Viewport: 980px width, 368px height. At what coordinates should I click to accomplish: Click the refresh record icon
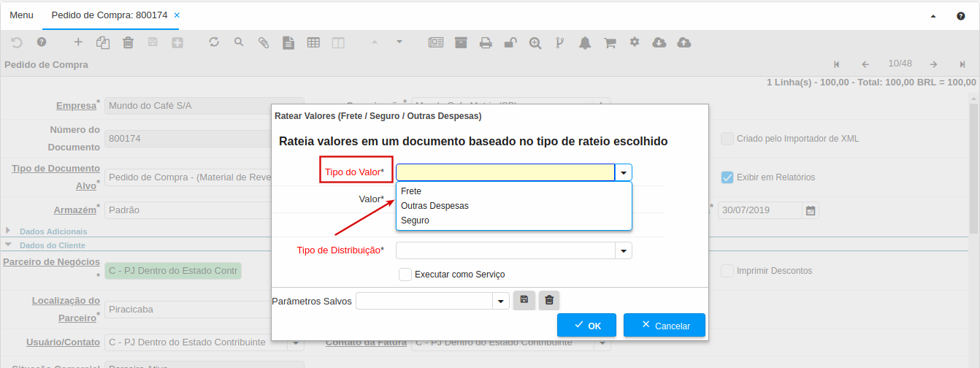tap(214, 42)
